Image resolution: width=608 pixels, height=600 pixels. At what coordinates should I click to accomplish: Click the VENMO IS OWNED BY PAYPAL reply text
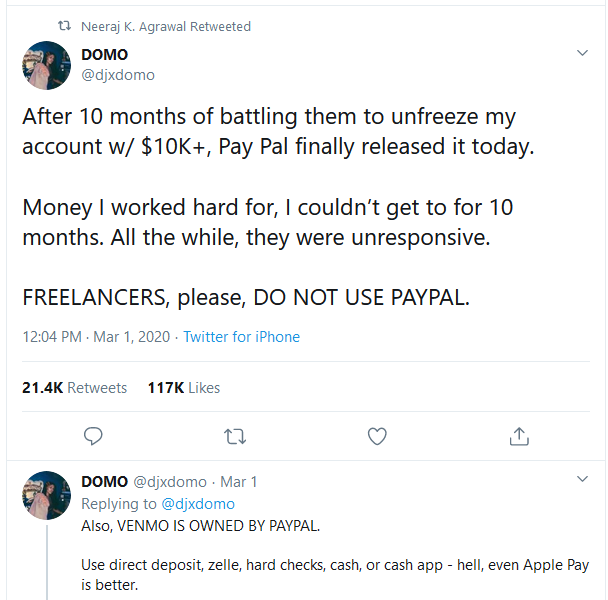201,525
